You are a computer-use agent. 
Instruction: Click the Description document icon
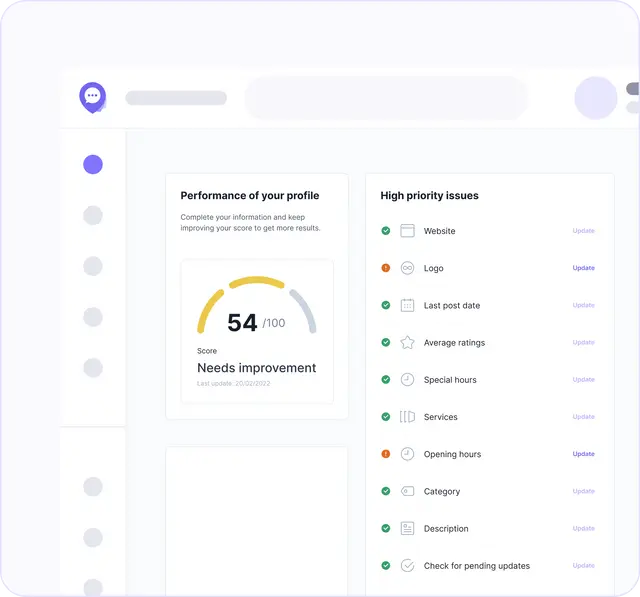[x=407, y=528]
